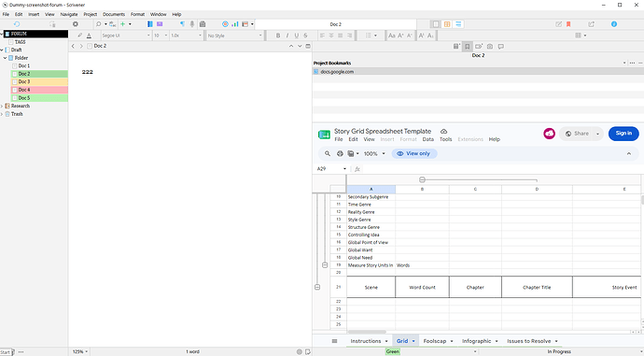
Task: Switch to Corkboard view mode
Action: click(447, 24)
